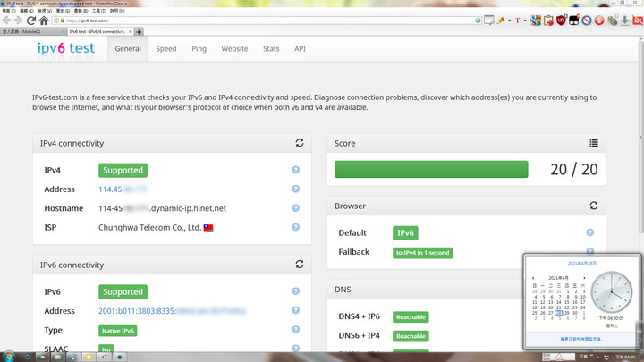Image resolution: width=644 pixels, height=362 pixels.
Task: Open the Score details list icon
Action: pyautogui.click(x=594, y=143)
